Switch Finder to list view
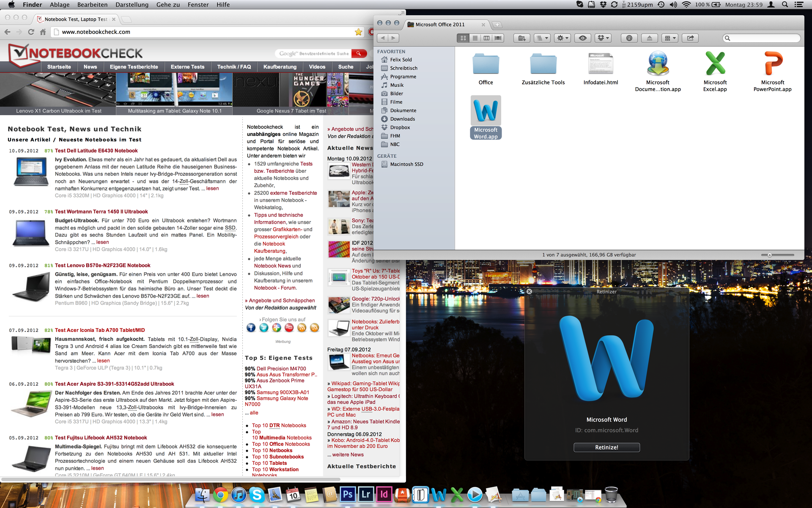This screenshot has height=508, width=812. (475, 38)
